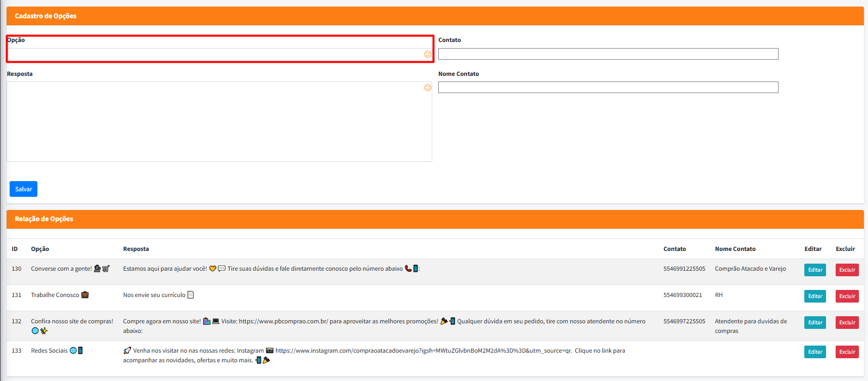Click the Resposta column header
The image size is (868, 381).
(136, 249)
